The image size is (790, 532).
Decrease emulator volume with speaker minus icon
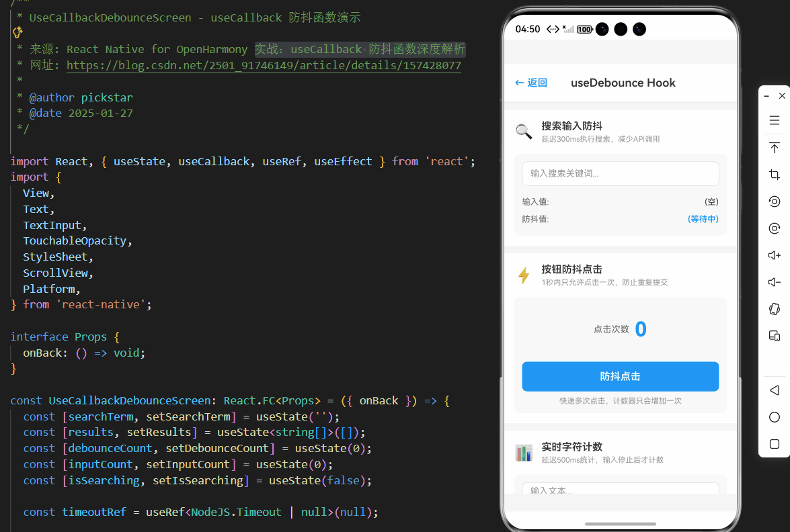(x=775, y=282)
